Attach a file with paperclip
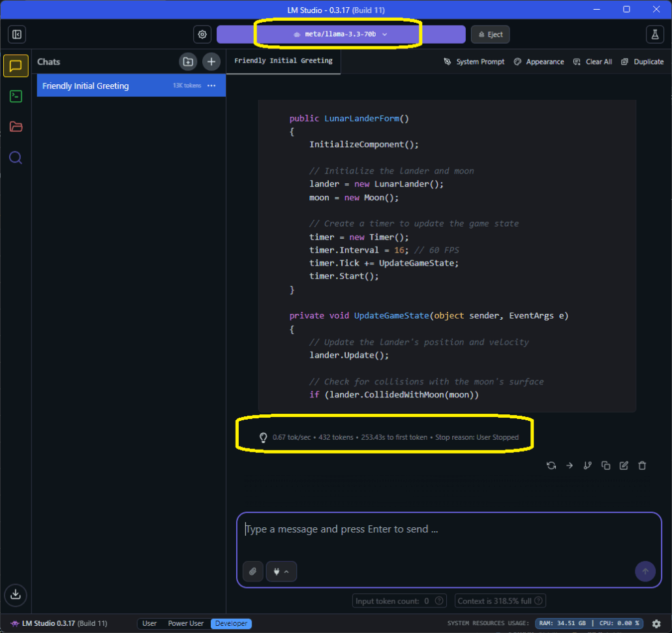 tap(253, 571)
